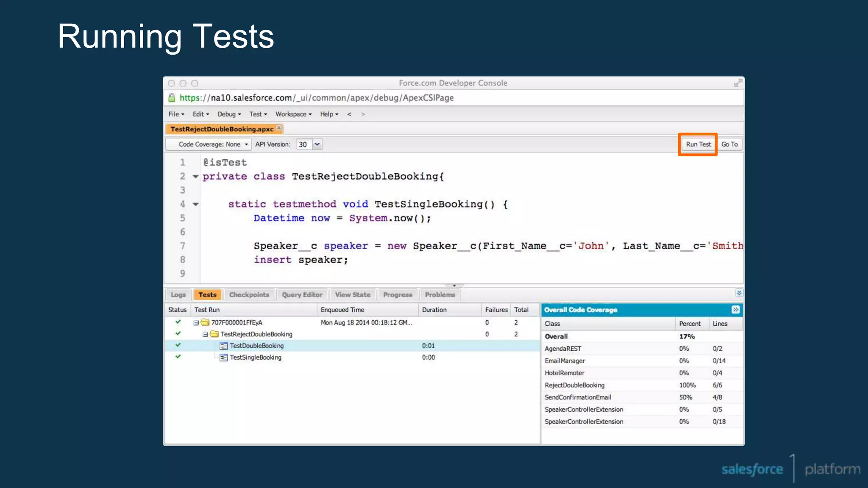Viewport: 868px width, 488px height.
Task: Open the Edit menu
Action: point(201,114)
